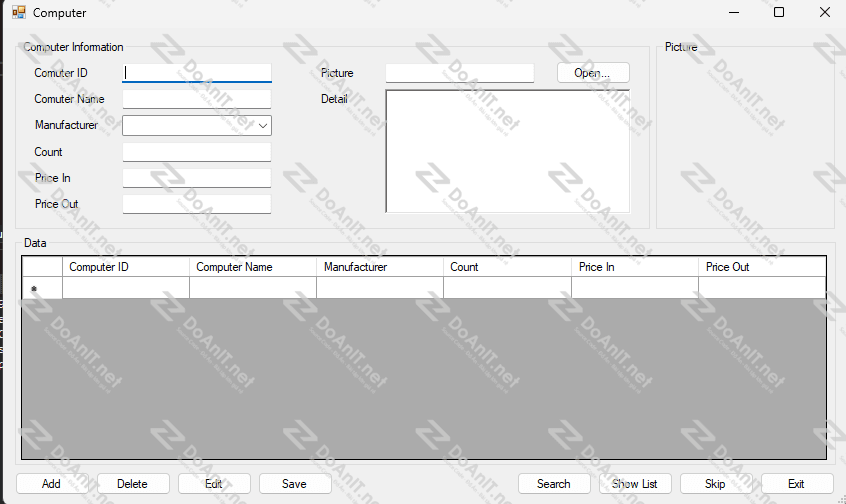Click the Exit button
The width and height of the screenshot is (846, 504).
pyautogui.click(x=796, y=484)
